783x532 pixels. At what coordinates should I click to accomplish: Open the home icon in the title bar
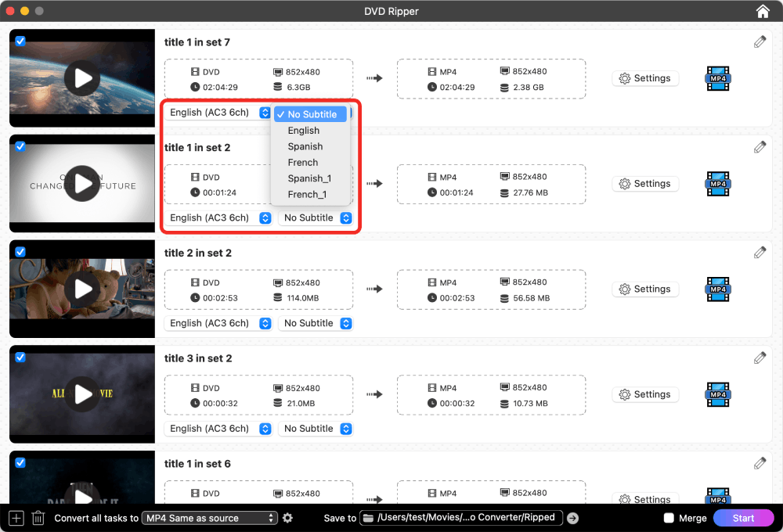pyautogui.click(x=762, y=11)
